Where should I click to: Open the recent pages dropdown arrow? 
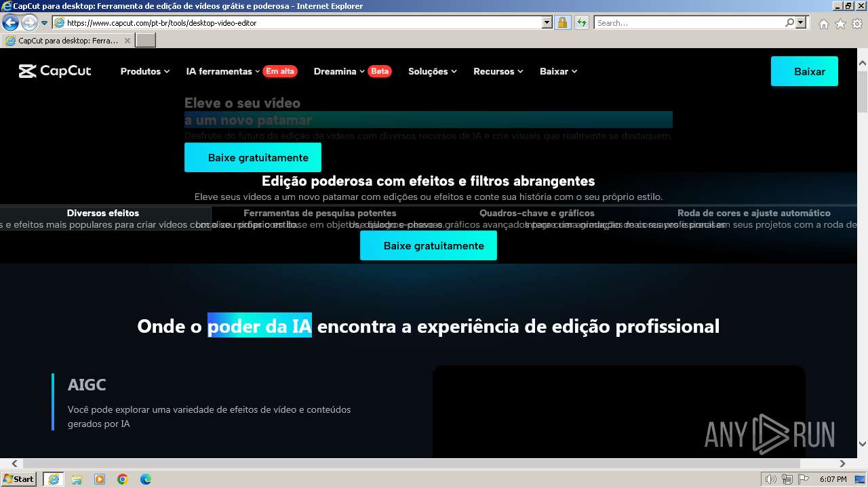[x=45, y=23]
